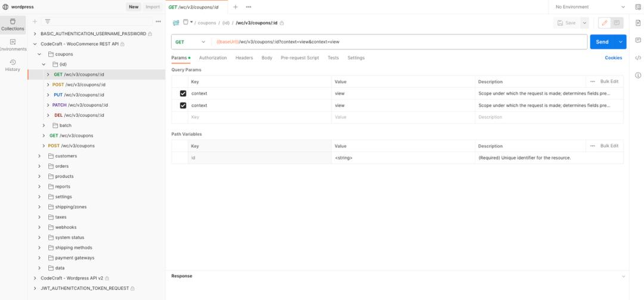This screenshot has height=300, width=644.
Task: Expand the Response panel chevron
Action: (x=624, y=276)
